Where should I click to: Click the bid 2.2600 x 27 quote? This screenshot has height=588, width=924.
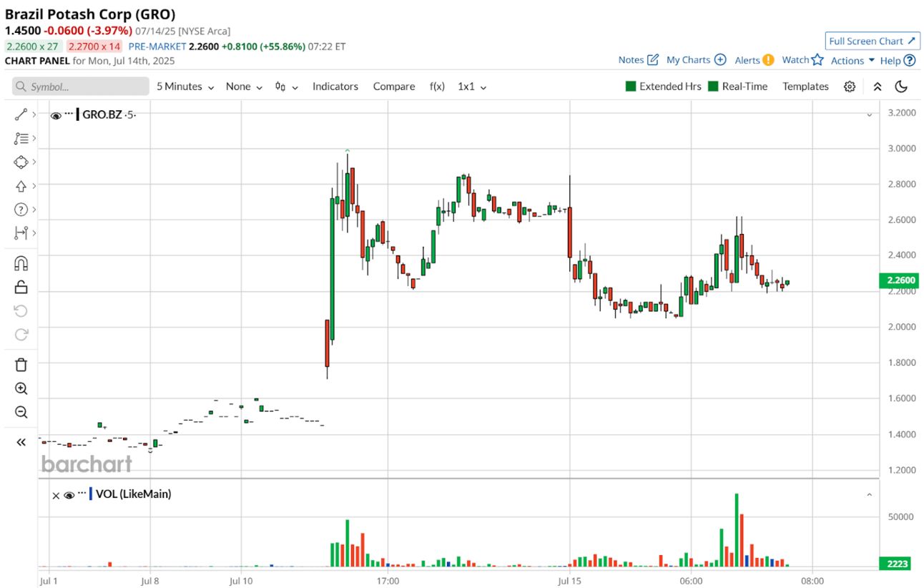(32, 46)
